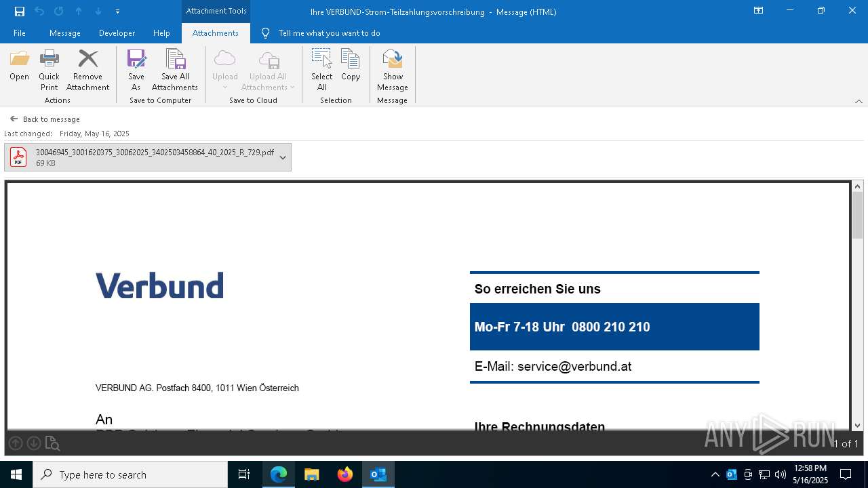The image size is (868, 488).
Task: Open Customize Quick Access Toolbar dropdown
Action: tap(117, 12)
